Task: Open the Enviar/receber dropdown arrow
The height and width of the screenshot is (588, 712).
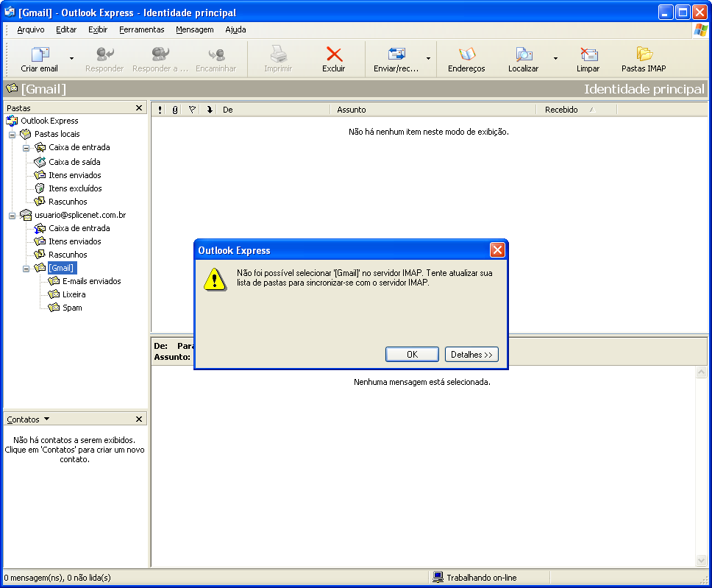Action: [428, 59]
